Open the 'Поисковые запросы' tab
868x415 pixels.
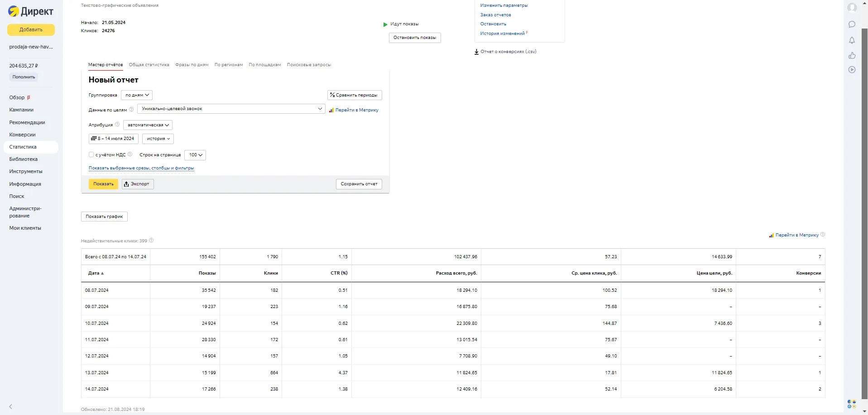[309, 65]
